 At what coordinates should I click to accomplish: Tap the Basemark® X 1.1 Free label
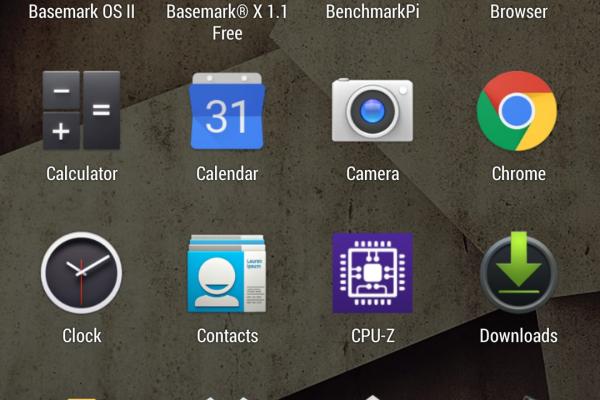tap(227, 22)
